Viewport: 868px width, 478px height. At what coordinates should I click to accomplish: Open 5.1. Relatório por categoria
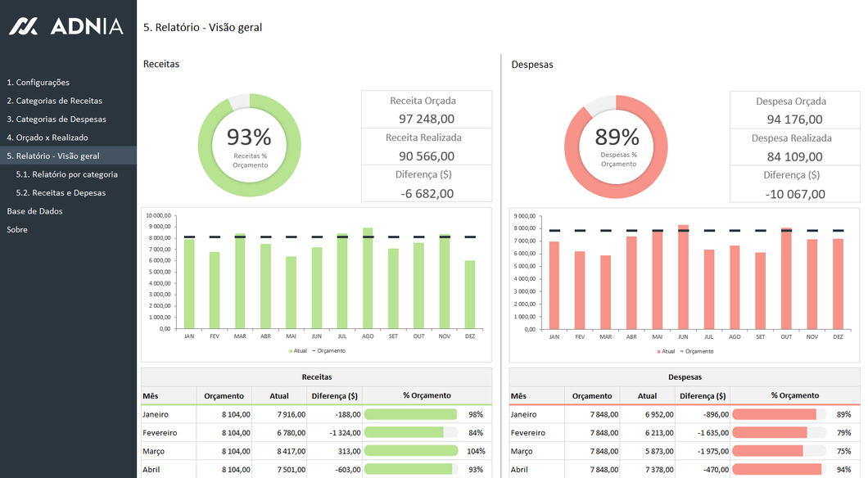point(67,174)
